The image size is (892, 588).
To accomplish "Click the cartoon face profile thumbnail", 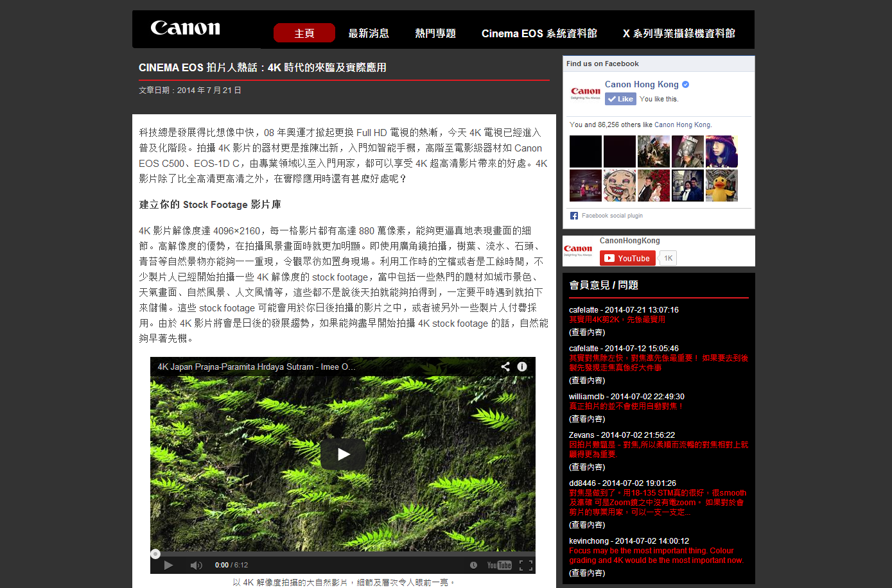I will click(x=620, y=186).
